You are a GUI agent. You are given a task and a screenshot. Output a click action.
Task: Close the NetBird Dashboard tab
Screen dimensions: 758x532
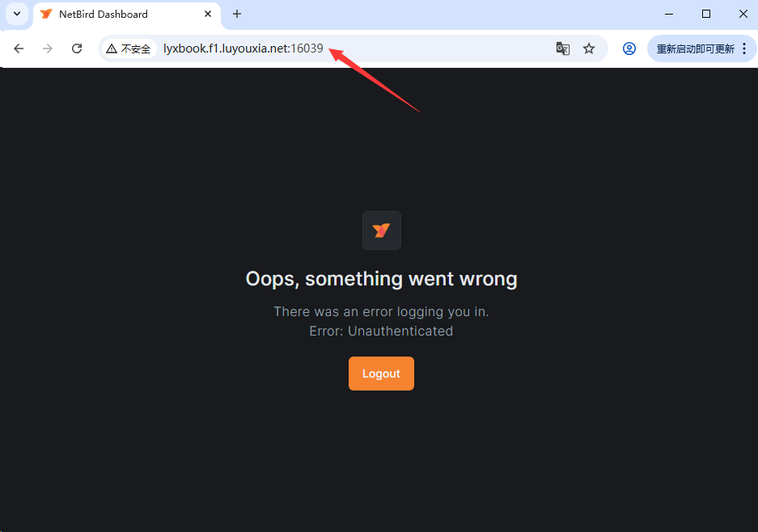click(208, 14)
